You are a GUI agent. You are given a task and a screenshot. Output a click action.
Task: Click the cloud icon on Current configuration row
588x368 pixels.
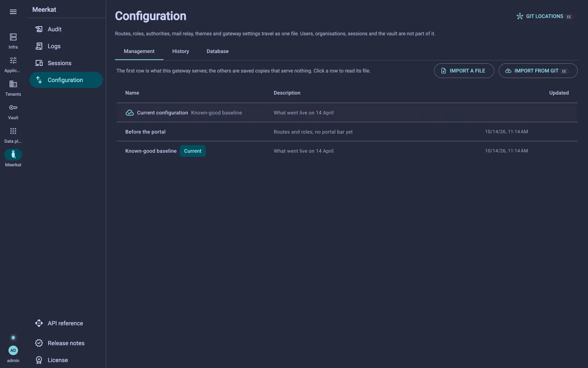tap(130, 113)
